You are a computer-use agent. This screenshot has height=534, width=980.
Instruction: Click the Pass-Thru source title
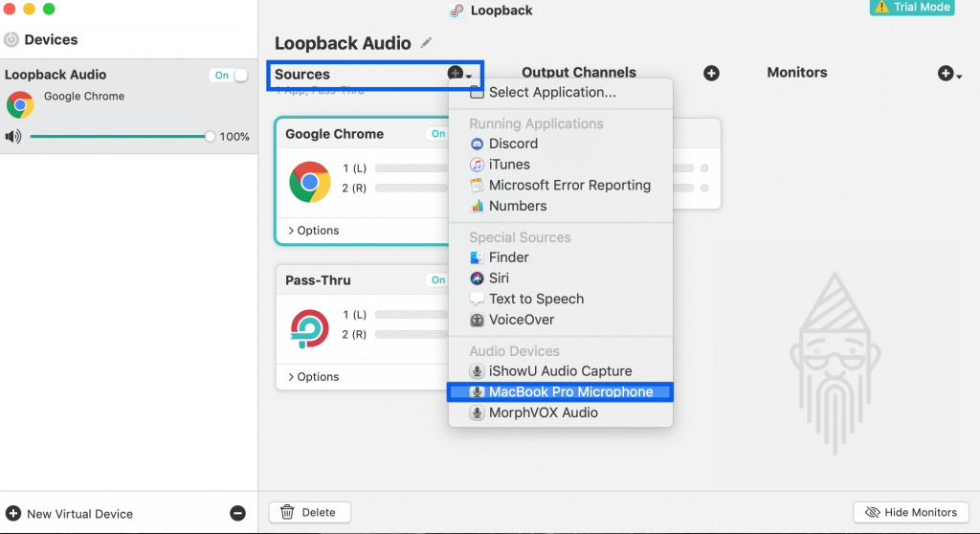point(318,280)
